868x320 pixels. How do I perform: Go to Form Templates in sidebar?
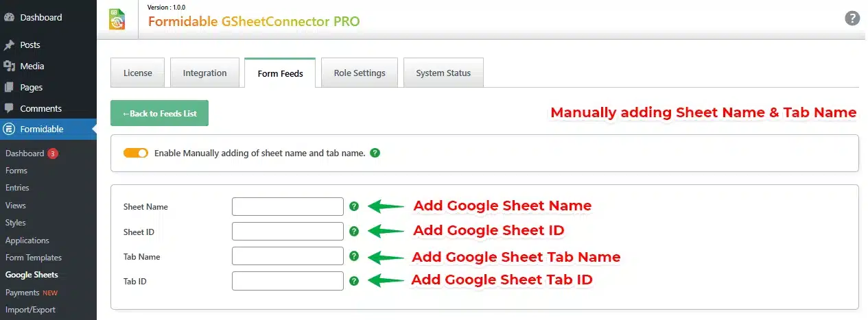click(x=34, y=258)
